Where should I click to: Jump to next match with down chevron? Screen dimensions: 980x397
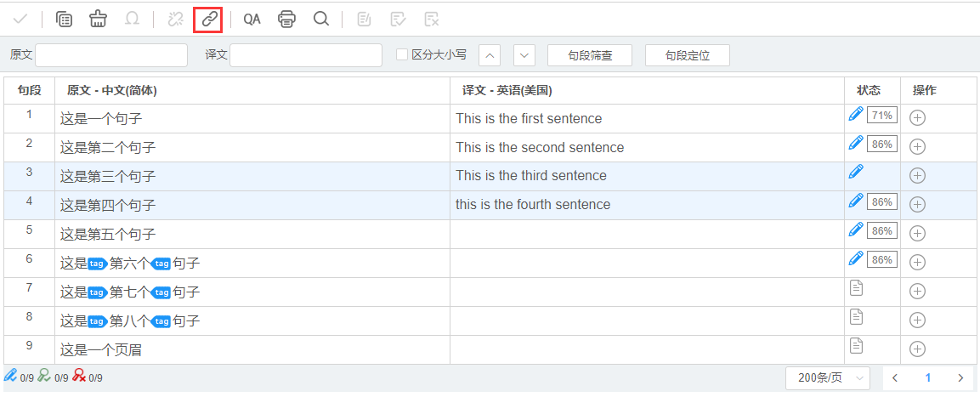(524, 55)
